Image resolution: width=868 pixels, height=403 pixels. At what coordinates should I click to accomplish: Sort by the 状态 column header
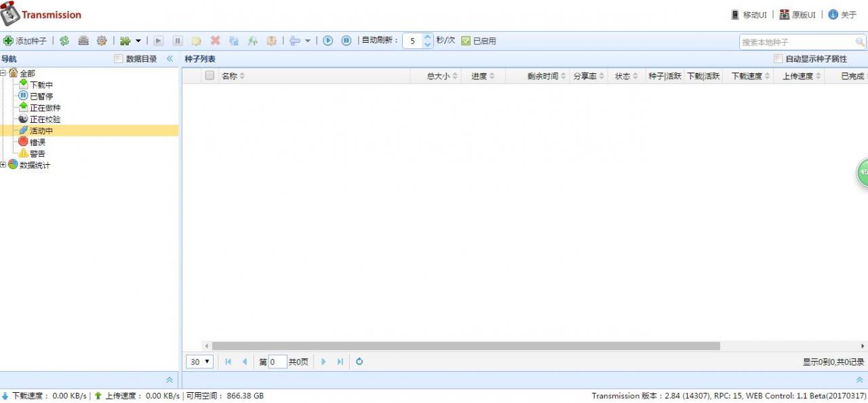[627, 76]
